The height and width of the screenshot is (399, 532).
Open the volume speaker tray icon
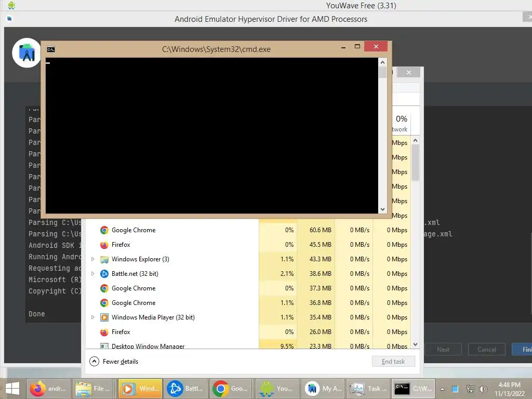(483, 389)
